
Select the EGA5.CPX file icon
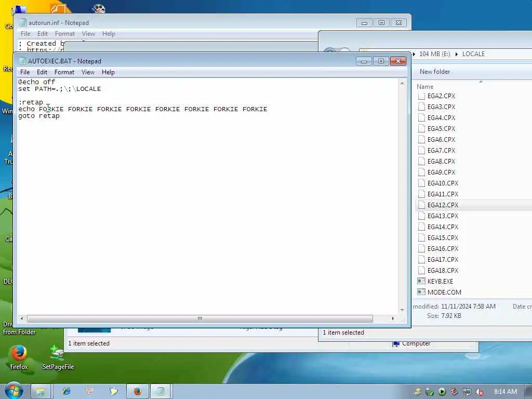point(421,129)
